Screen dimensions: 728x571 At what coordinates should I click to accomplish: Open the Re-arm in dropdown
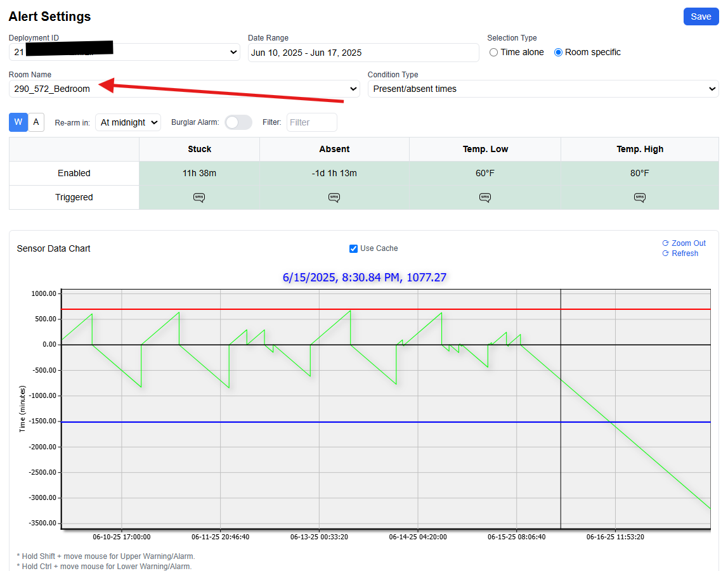click(128, 122)
